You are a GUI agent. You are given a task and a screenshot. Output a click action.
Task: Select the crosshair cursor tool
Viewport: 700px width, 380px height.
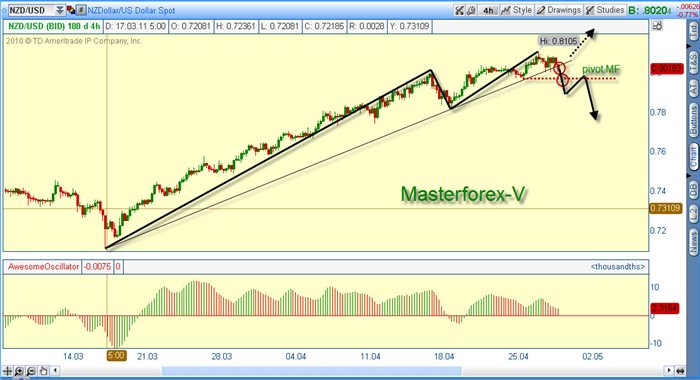point(8,371)
